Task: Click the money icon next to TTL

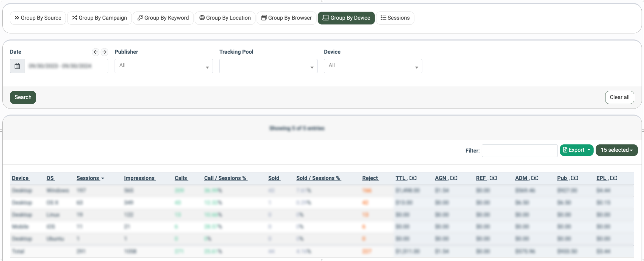Action: click(413, 178)
